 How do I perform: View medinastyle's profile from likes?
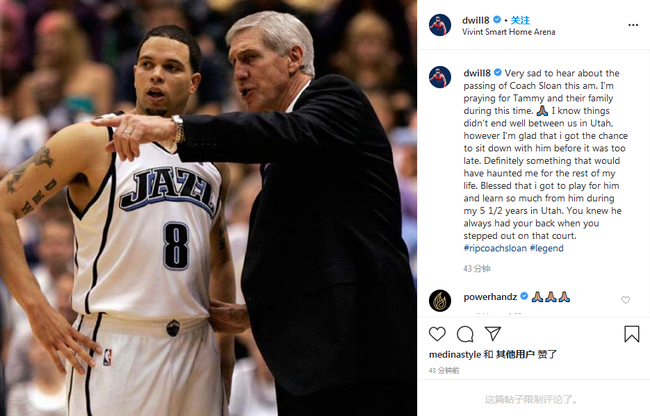[x=455, y=355]
